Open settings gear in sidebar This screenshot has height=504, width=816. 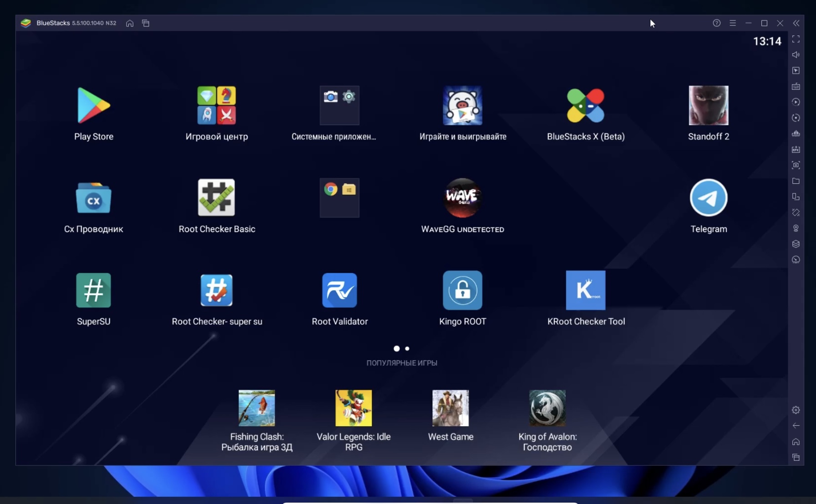point(796,410)
